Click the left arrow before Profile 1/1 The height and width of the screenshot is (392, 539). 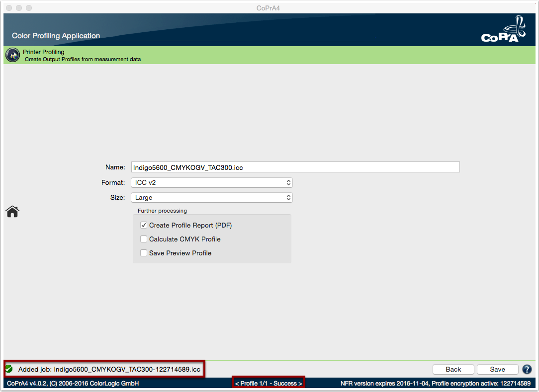point(237,384)
